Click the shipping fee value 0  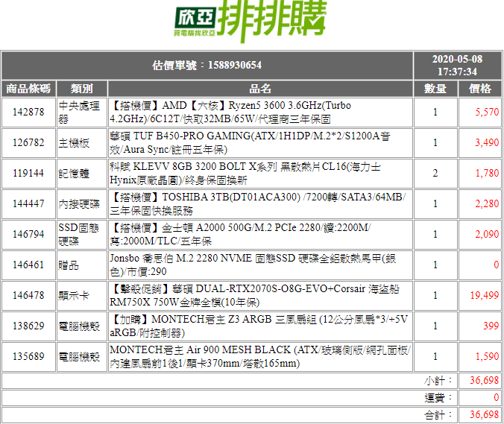pyautogui.click(x=497, y=398)
